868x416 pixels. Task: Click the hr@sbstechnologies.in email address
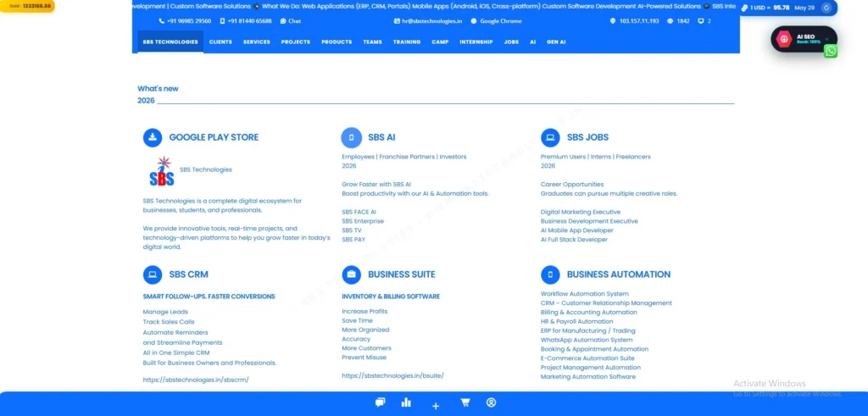coord(431,21)
